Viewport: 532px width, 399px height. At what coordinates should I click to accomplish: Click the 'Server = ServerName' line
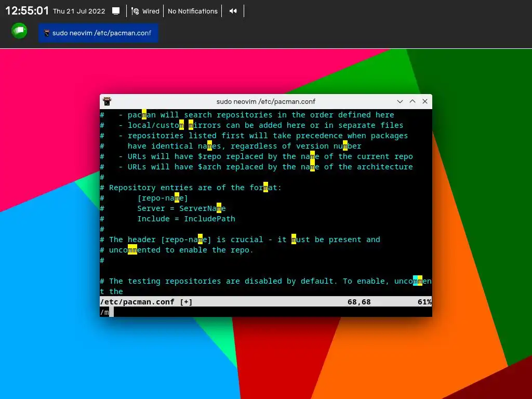tap(181, 208)
